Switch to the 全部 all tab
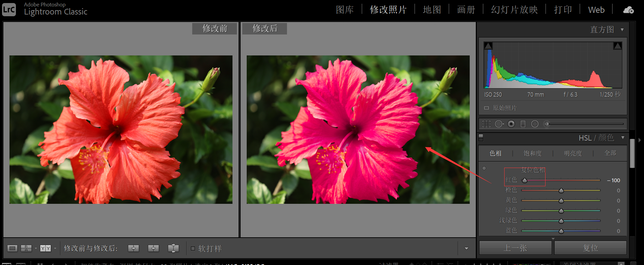This screenshot has width=644, height=265. (610, 153)
